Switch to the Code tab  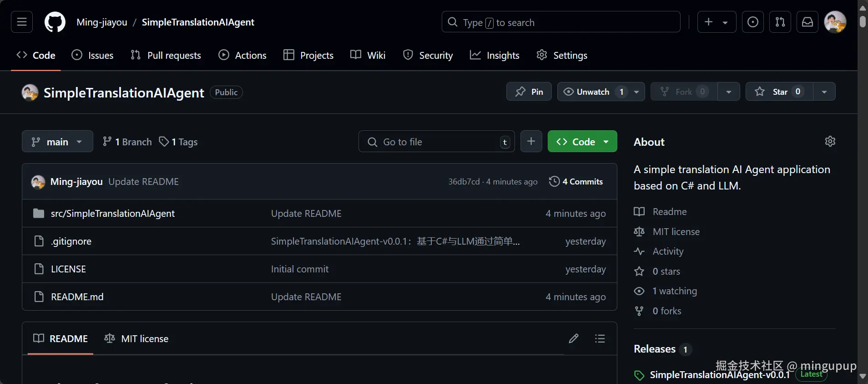[x=35, y=55]
